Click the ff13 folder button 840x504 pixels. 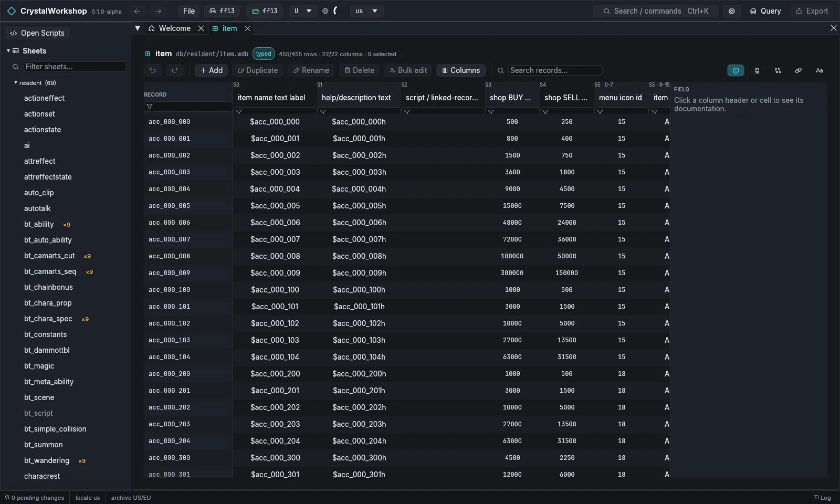tap(265, 11)
